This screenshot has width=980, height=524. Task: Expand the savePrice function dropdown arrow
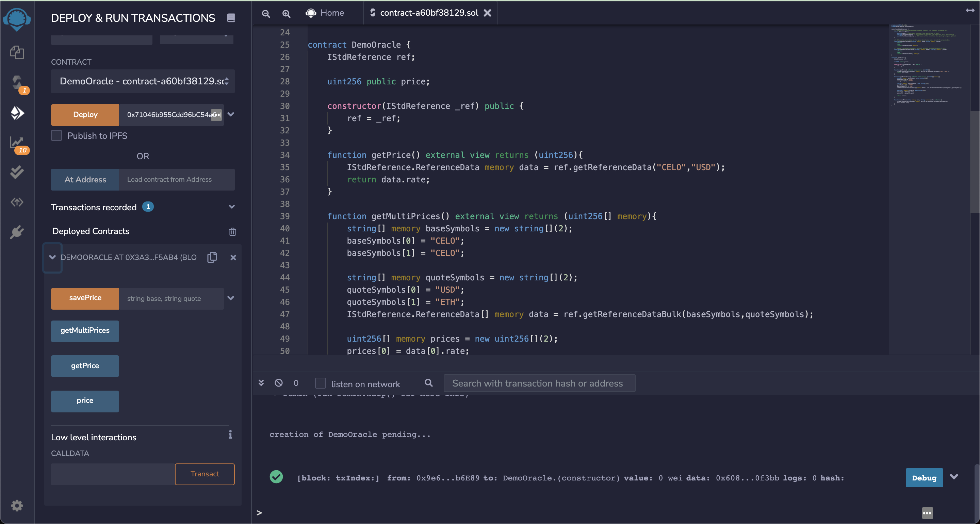pos(231,298)
